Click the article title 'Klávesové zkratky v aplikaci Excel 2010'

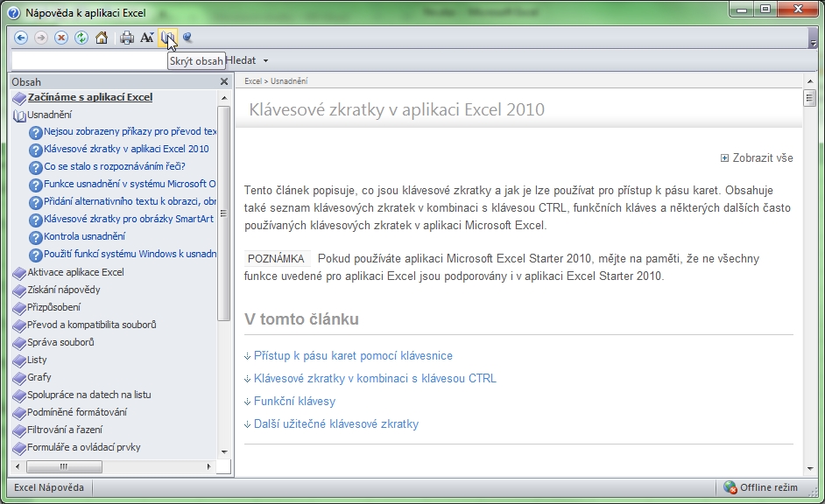(397, 109)
